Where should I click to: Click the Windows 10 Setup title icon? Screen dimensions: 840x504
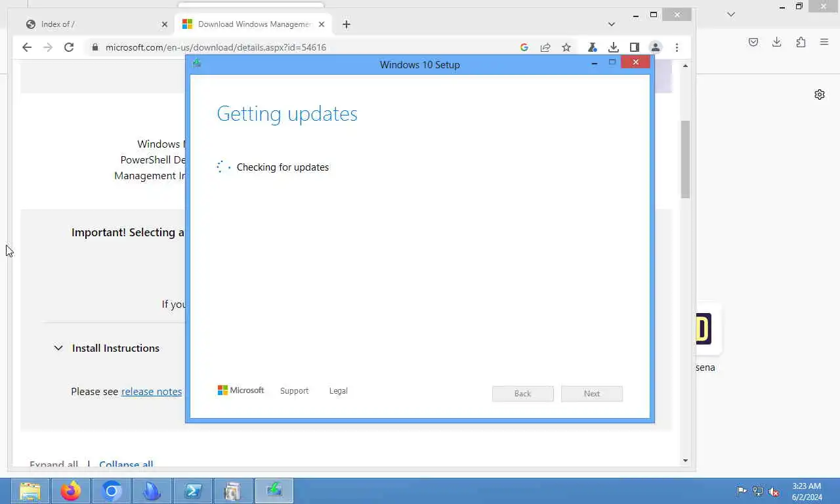click(197, 64)
